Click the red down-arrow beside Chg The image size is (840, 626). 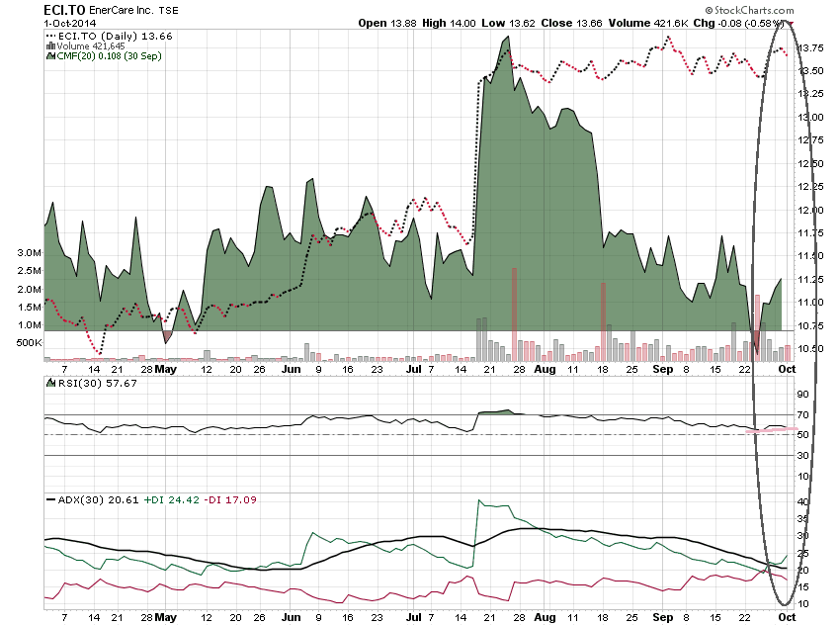tap(791, 23)
